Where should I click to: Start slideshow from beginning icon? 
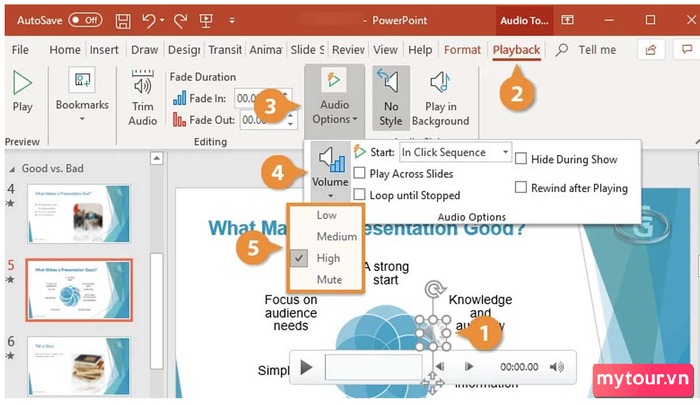(206, 21)
